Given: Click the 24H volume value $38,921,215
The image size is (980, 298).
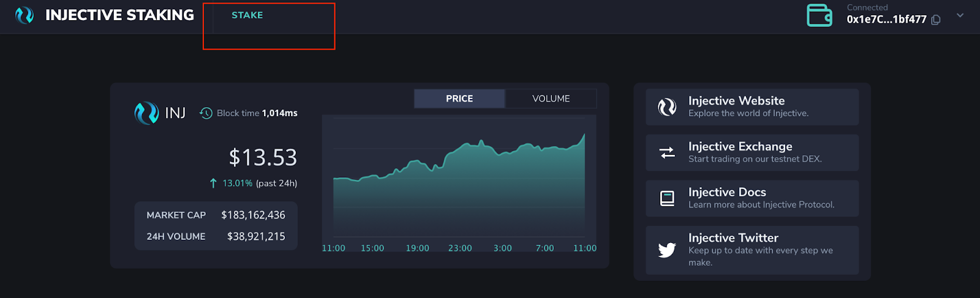Looking at the screenshot, I should pyautogui.click(x=256, y=236).
